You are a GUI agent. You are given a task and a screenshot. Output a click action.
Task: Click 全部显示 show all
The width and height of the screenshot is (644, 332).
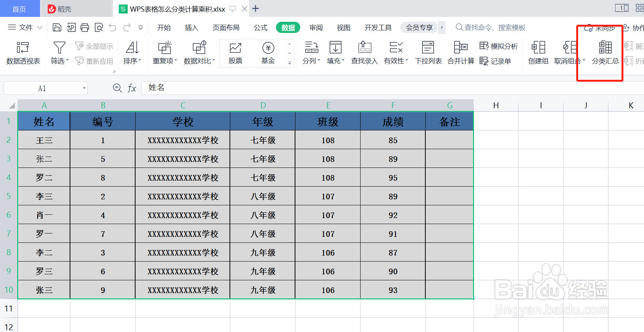tap(94, 46)
